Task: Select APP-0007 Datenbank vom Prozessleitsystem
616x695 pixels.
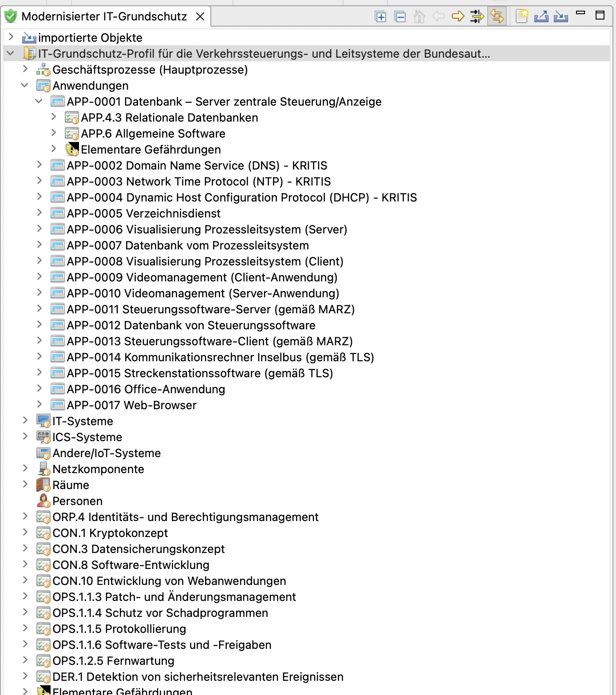Action: click(188, 245)
